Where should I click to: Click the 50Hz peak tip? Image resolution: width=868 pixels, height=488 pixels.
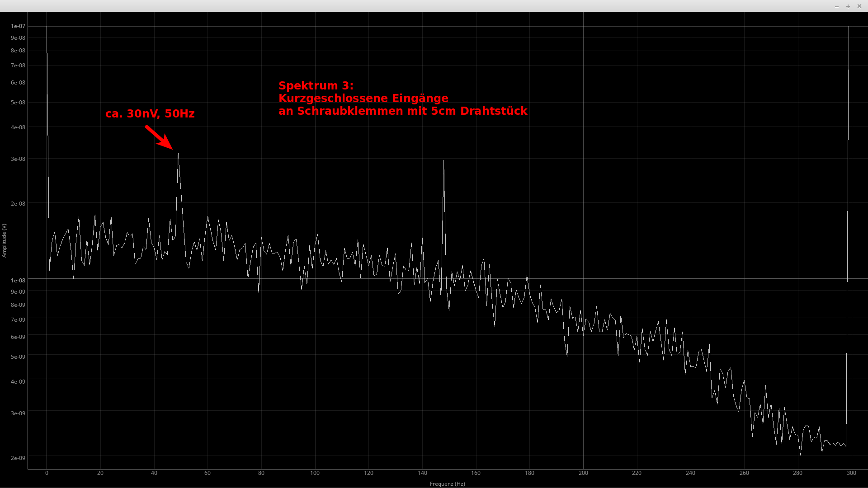pos(178,155)
